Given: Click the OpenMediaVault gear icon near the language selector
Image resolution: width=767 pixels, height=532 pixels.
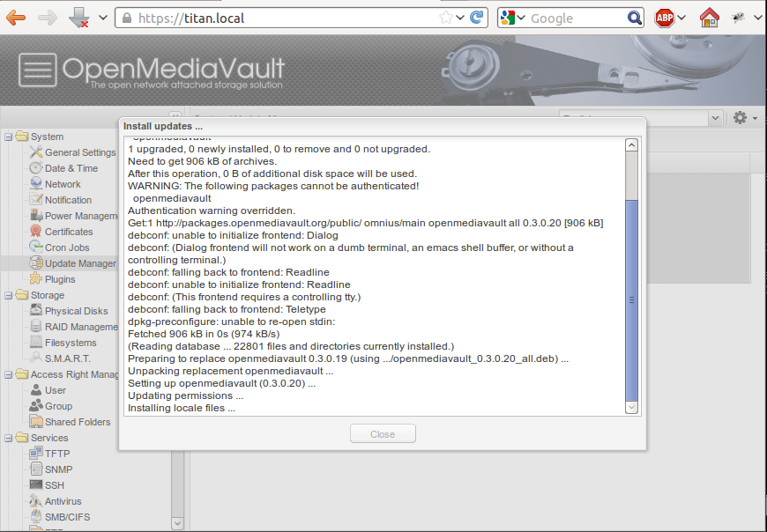Looking at the screenshot, I should (739, 117).
